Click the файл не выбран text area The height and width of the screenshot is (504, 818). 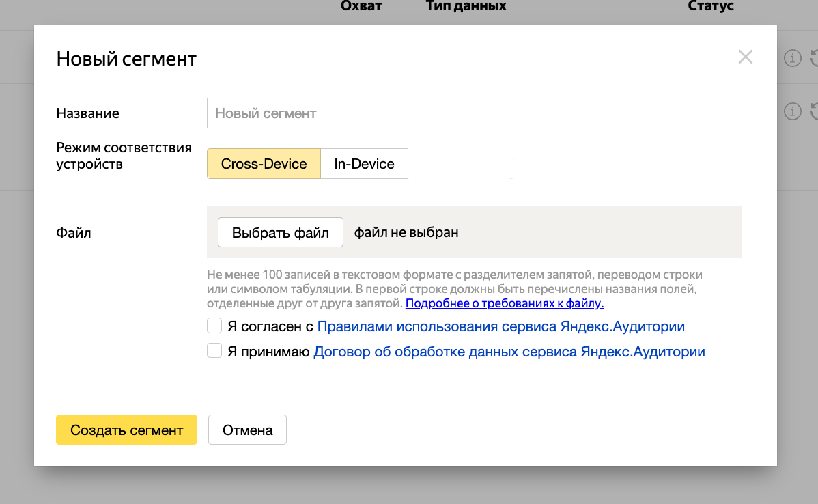(406, 232)
